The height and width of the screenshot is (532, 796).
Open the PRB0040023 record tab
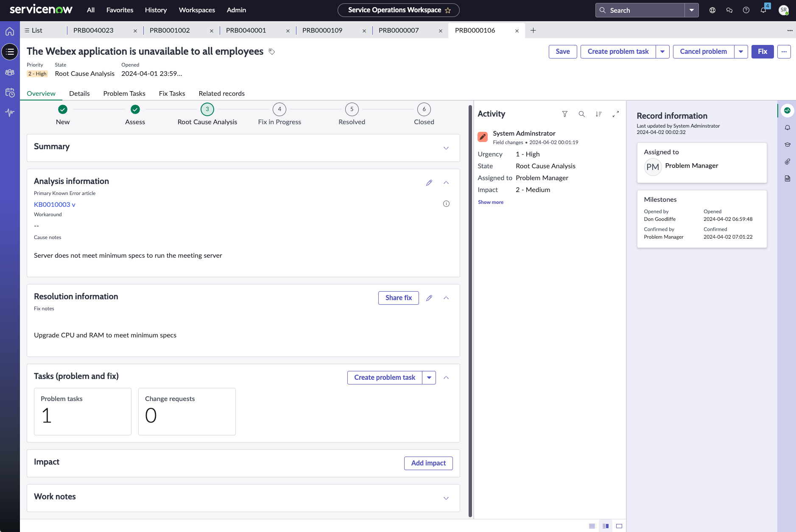[93, 31]
